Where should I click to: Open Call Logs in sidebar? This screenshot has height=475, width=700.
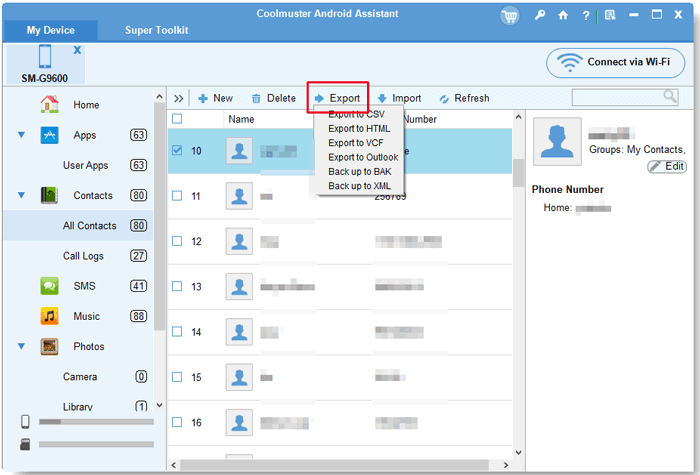point(83,256)
